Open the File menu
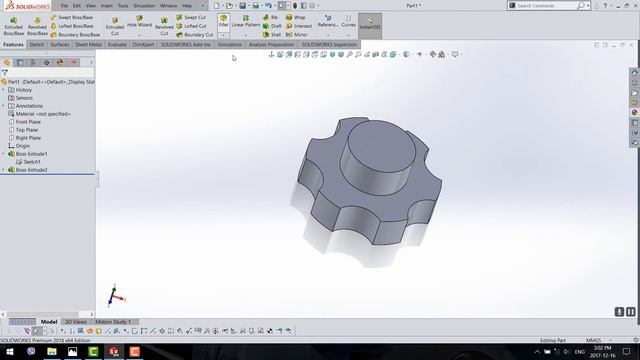The image size is (640, 360). click(x=64, y=6)
